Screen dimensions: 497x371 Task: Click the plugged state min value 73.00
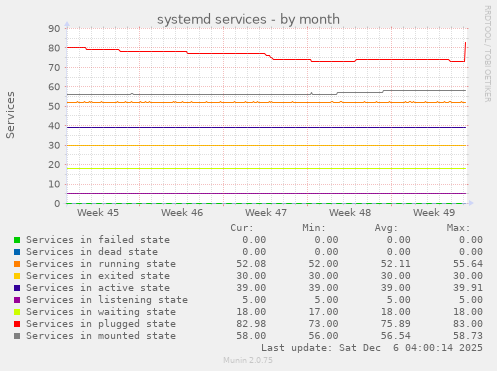coord(323,324)
